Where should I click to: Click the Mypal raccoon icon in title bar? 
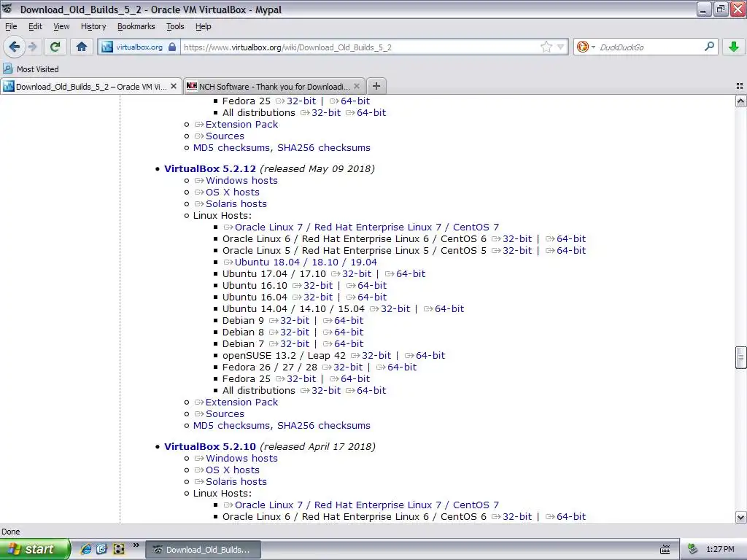pyautogui.click(x=7, y=9)
